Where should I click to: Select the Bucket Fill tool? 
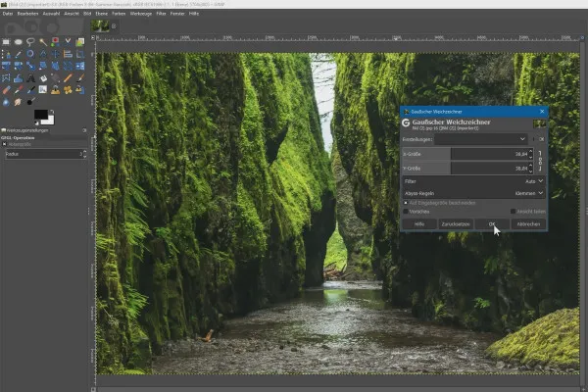43,78
